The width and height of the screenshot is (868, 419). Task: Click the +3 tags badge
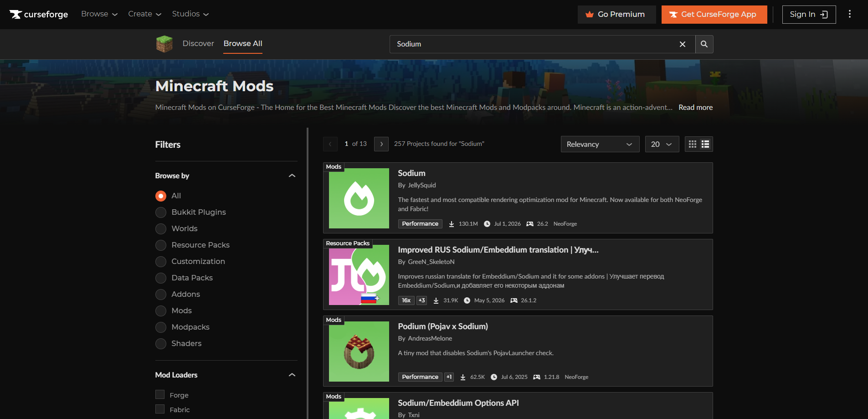click(x=421, y=300)
